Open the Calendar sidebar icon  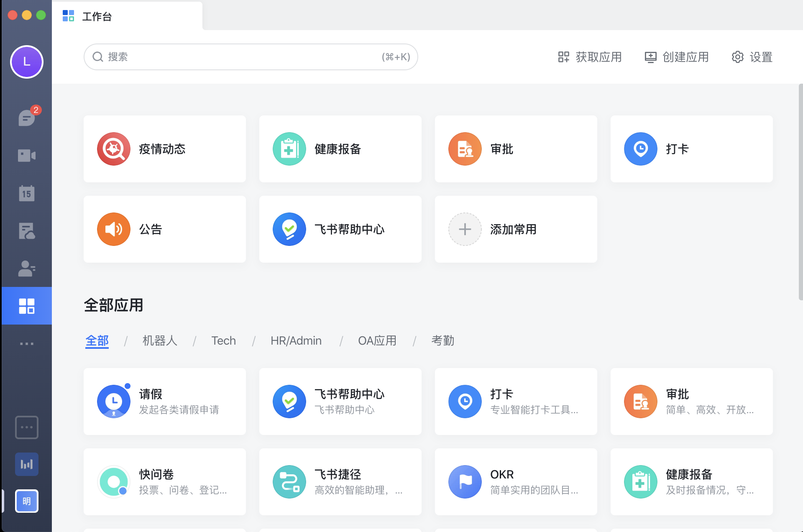click(27, 193)
